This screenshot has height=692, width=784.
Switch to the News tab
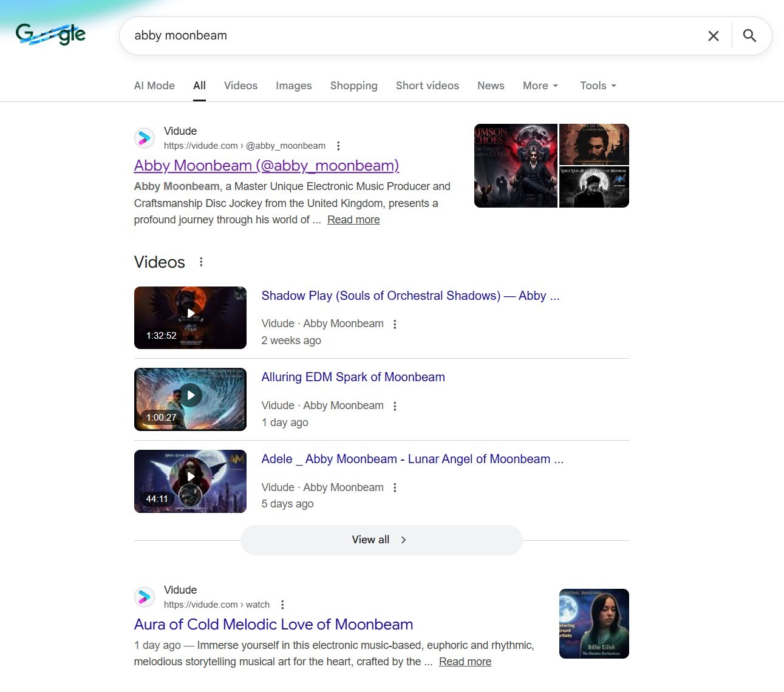click(491, 86)
